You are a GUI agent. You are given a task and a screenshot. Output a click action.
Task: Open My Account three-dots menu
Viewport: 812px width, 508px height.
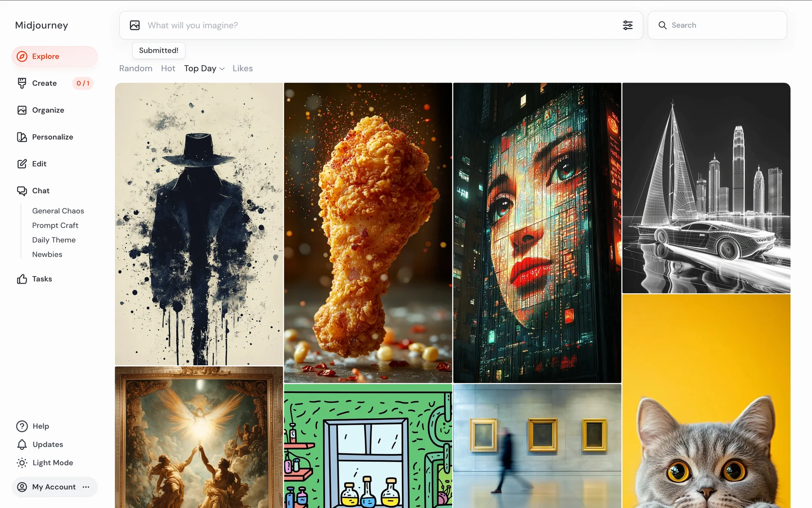pyautogui.click(x=86, y=487)
